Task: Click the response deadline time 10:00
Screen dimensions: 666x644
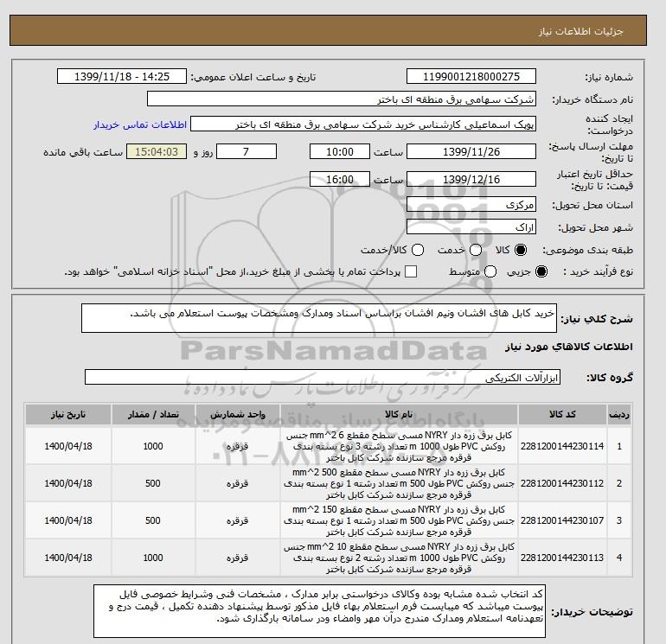Action: tap(340, 151)
